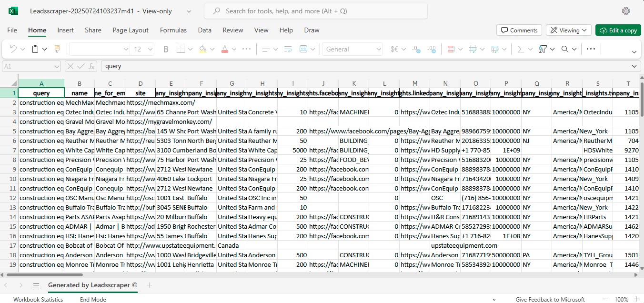Click the Paste clipboard icon
Screen dimensions: 644x303
[x=35, y=49]
